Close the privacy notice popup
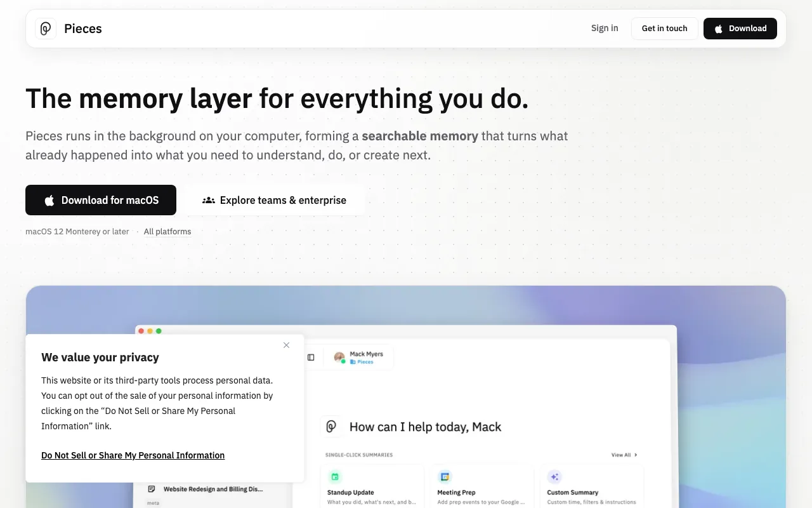This screenshot has height=508, width=812. [286, 345]
